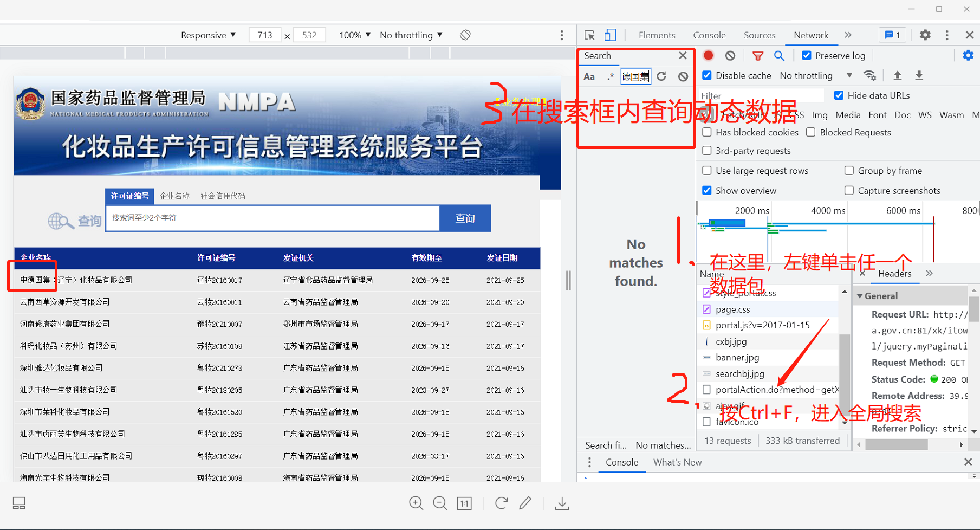
Task: Toggle Hide data URLs checkbox
Action: click(839, 95)
